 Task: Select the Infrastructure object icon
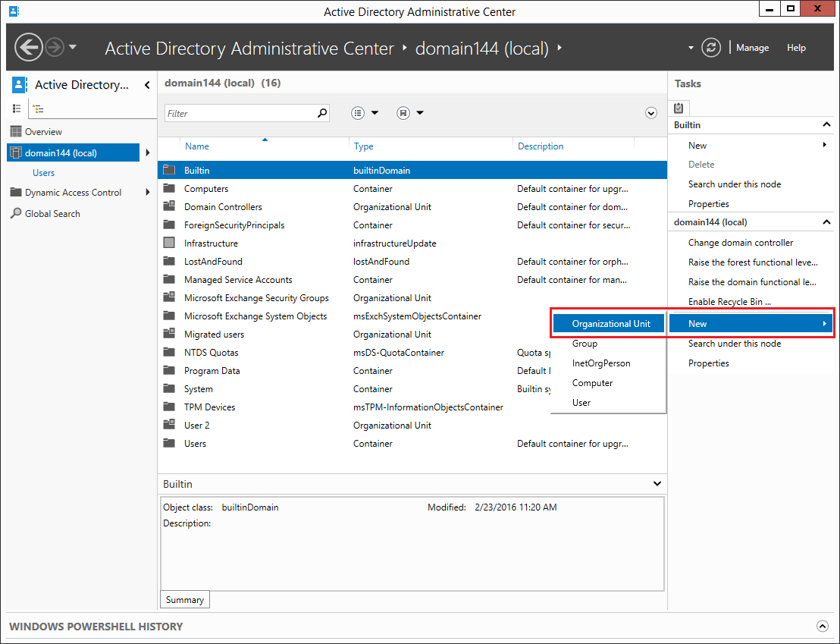point(169,243)
